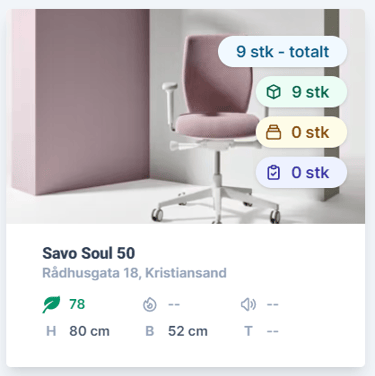Click the sustainability score 78
Screen dimensions: 375x376
pos(77,304)
